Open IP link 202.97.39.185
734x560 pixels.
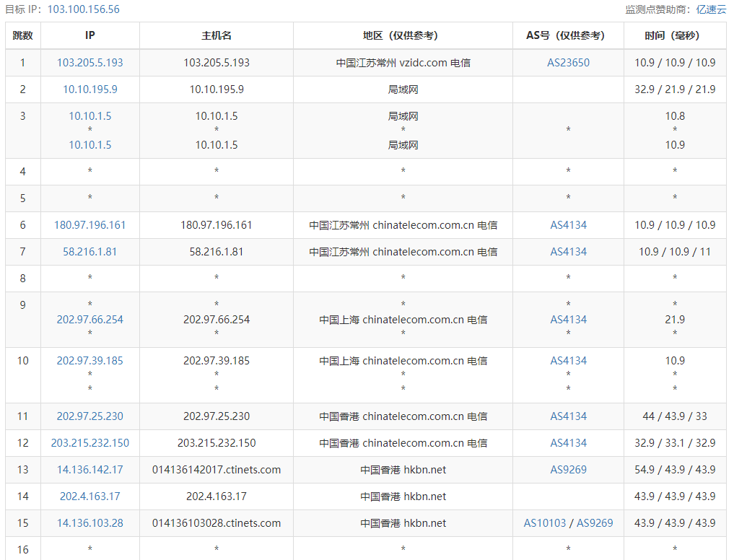pos(90,361)
